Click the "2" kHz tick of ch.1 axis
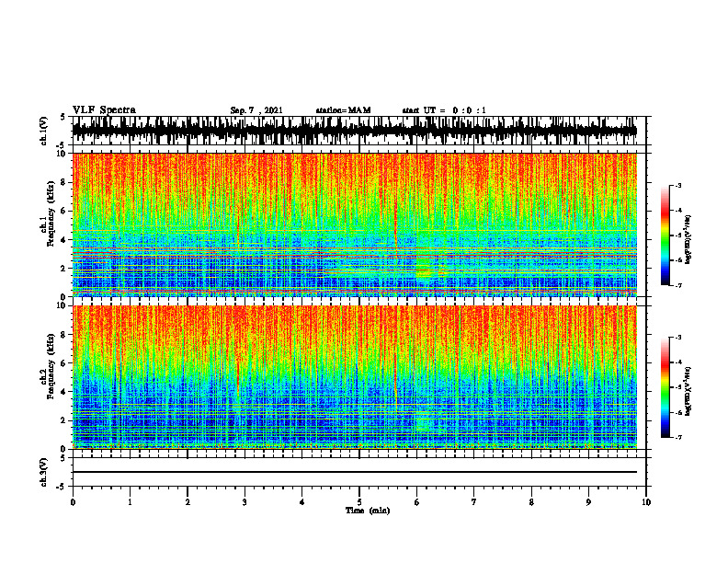 coord(64,269)
